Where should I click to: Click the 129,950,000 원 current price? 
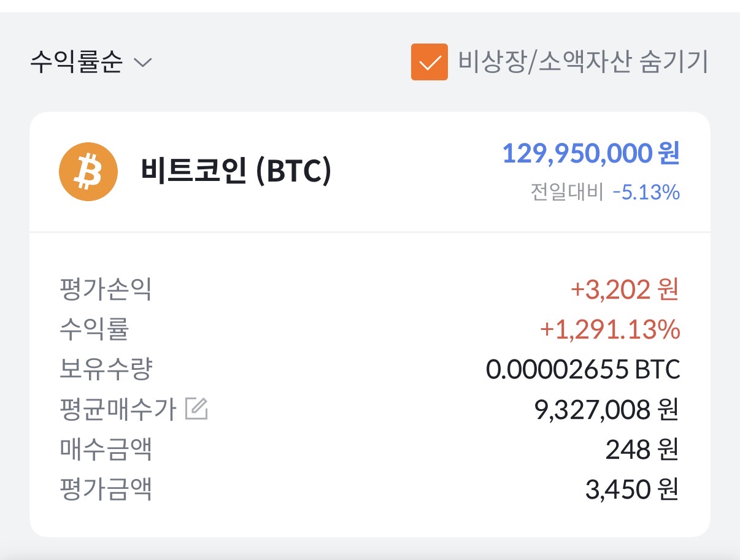(x=590, y=153)
